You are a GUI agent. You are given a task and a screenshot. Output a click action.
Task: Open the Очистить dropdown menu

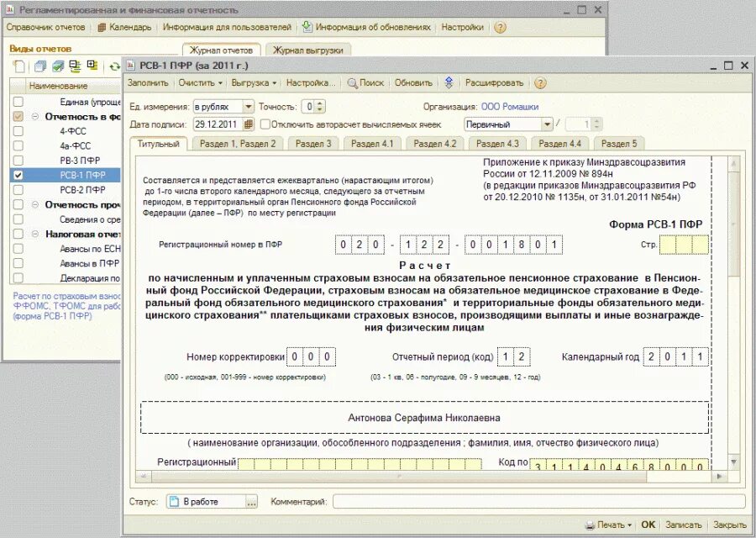click(x=200, y=83)
